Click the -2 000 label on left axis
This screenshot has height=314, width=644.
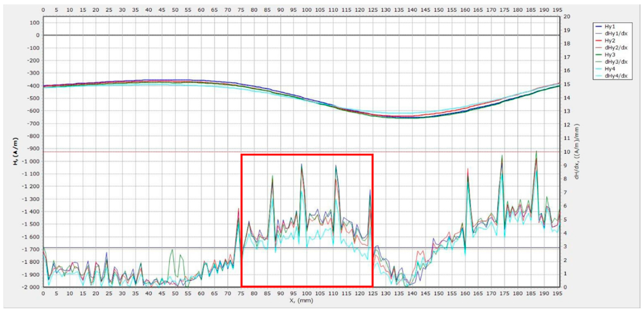coord(30,287)
